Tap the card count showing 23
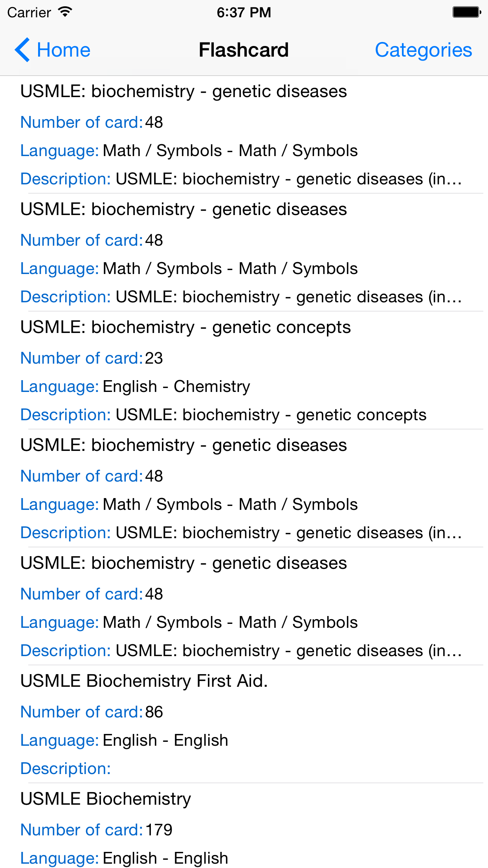The width and height of the screenshot is (488, 868). coord(154,358)
